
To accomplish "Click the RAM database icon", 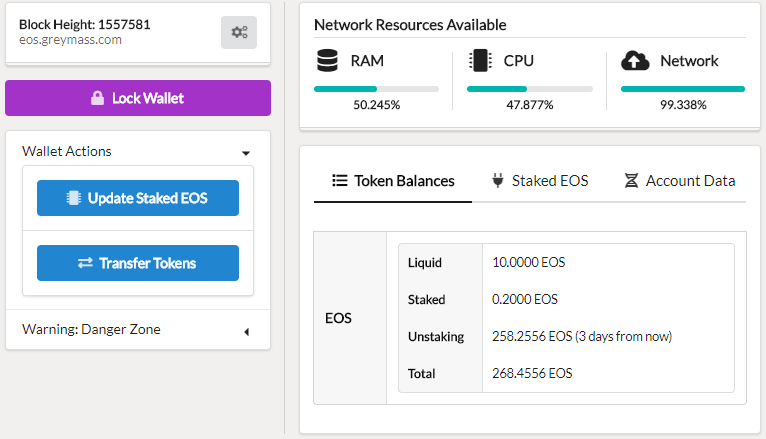I will (327, 61).
